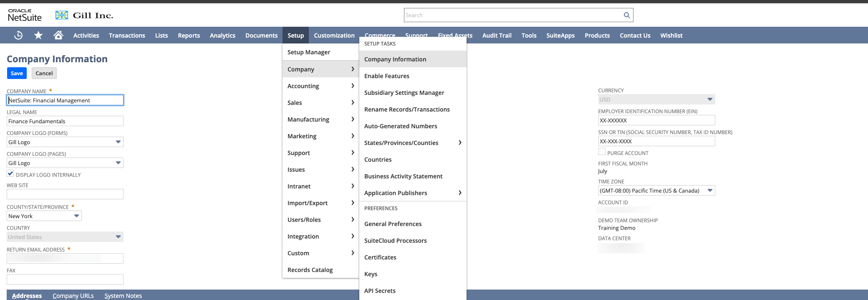The image size is (868, 300).
Task: Expand the Manufacturing submenu
Action: (320, 119)
